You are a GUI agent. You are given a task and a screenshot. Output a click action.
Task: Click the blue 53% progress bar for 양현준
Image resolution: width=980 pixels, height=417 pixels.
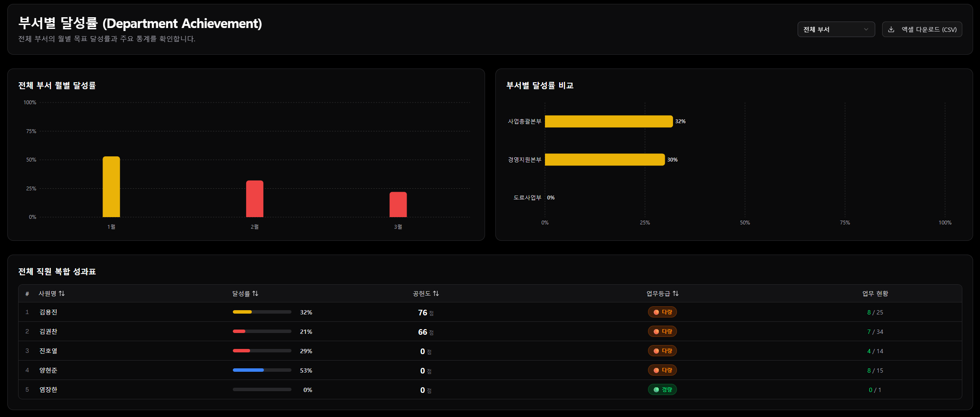[x=248, y=370]
